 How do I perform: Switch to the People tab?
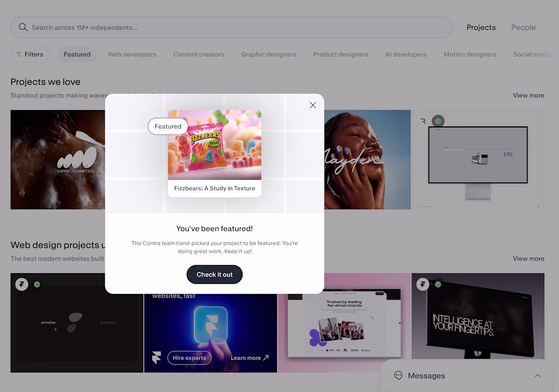click(x=523, y=27)
